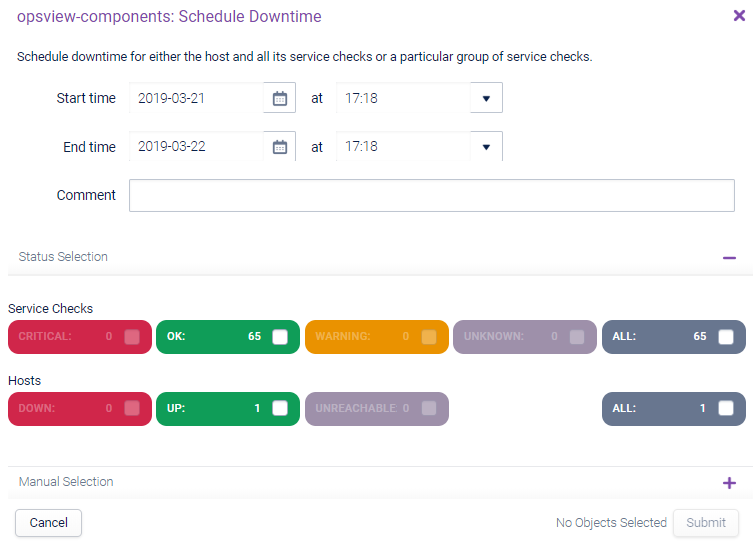Open the Start time hour dropdown
The width and height of the screenshot is (754, 547).
486,98
